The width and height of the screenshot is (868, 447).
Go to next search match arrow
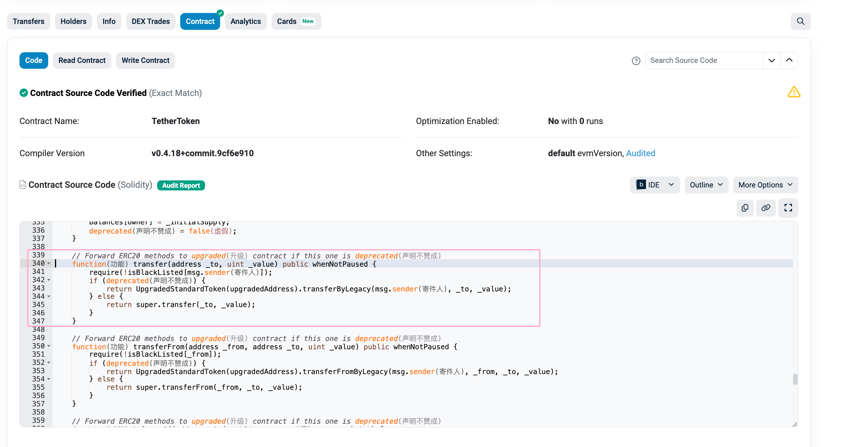[771, 60]
